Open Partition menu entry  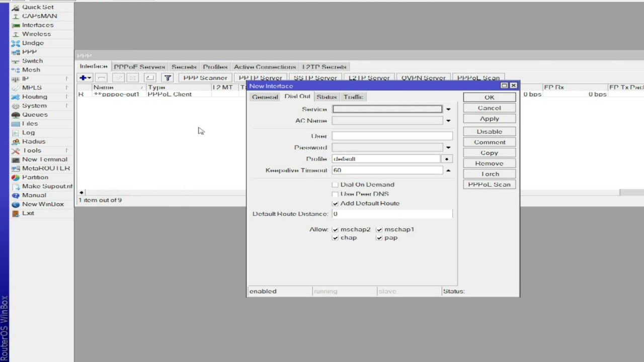(x=35, y=177)
